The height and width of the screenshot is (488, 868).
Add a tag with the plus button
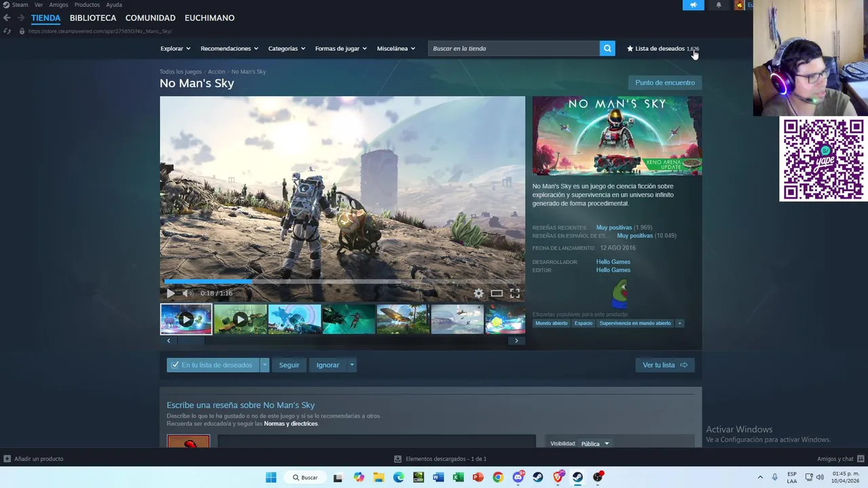[x=679, y=323]
